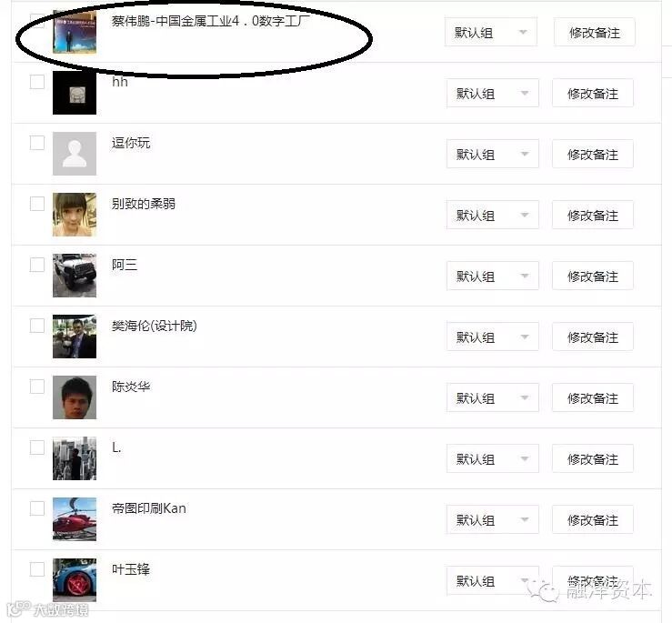Open 陈炎华's face avatar
672x623 pixels.
point(75,397)
